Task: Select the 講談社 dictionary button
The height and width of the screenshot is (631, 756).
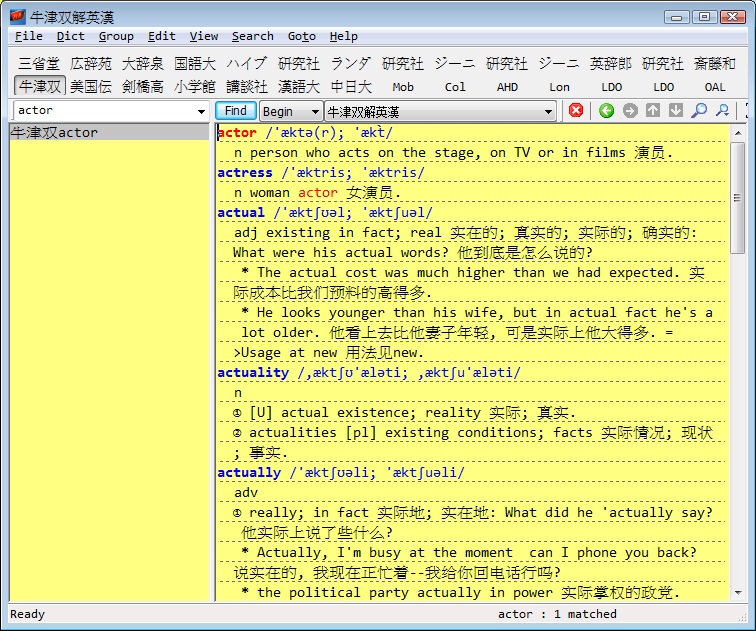Action: (x=247, y=86)
